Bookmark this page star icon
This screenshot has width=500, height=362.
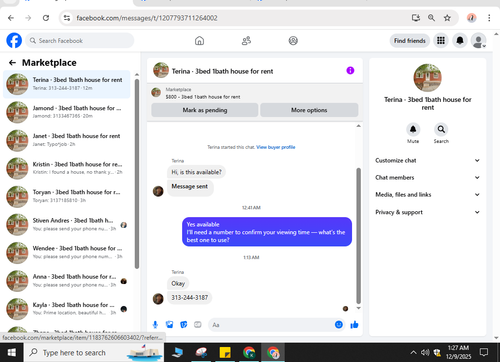[x=447, y=18]
